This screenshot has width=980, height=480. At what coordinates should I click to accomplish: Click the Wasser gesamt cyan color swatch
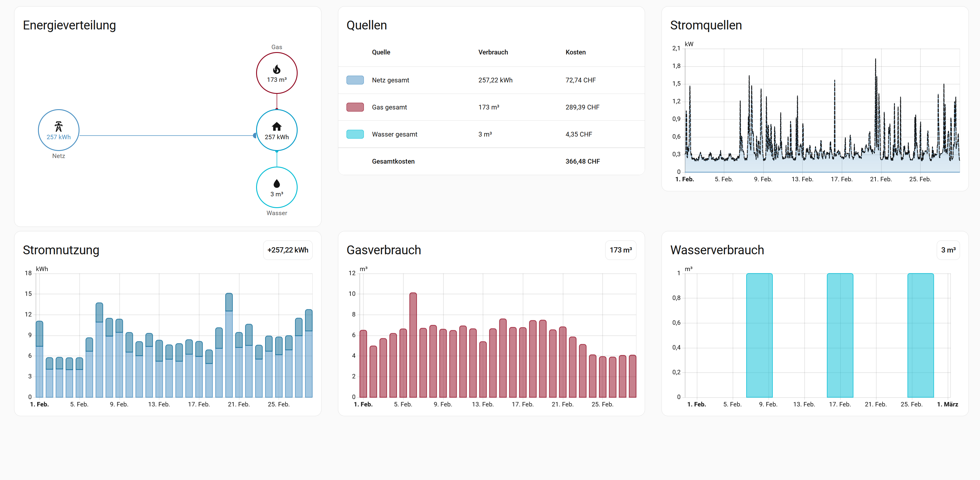(354, 134)
